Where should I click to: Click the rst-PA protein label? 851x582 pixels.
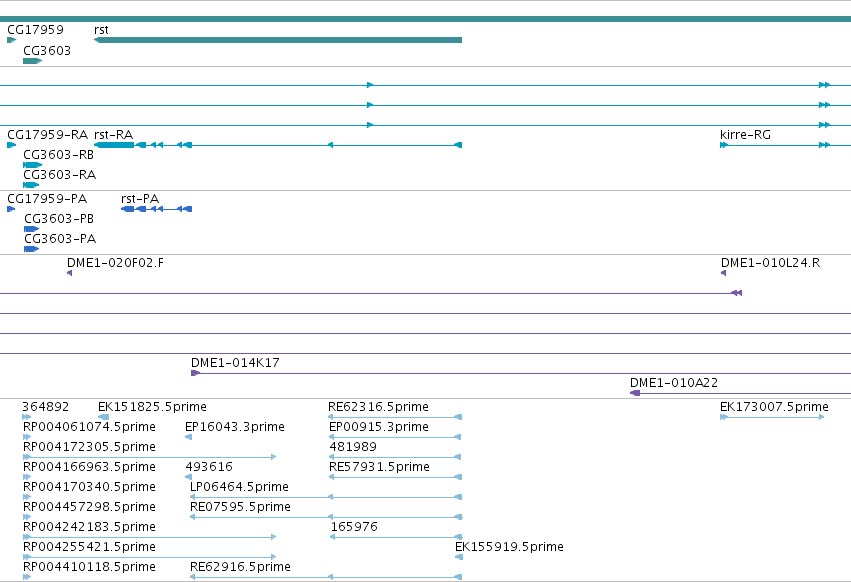click(x=140, y=199)
